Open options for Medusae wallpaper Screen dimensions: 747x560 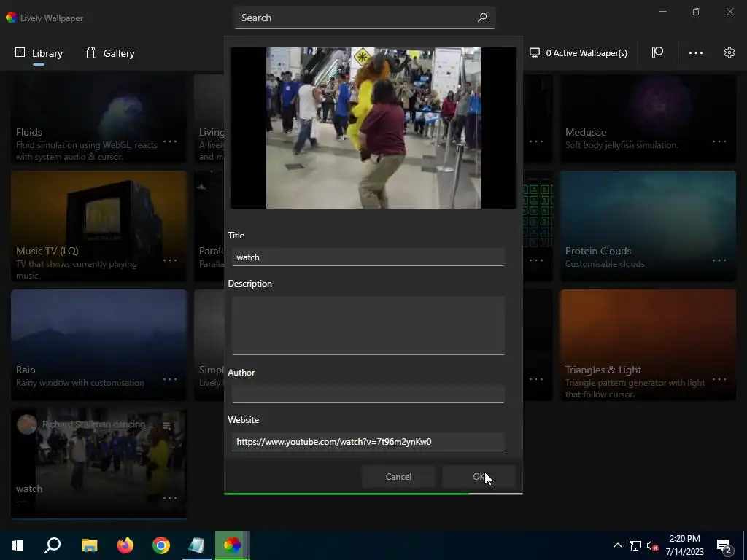[x=719, y=141]
